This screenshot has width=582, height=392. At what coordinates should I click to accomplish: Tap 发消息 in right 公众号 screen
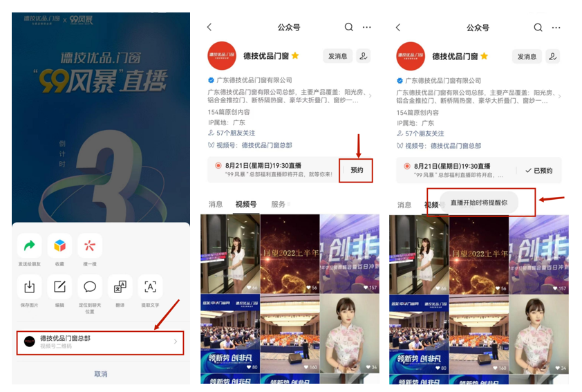(527, 57)
